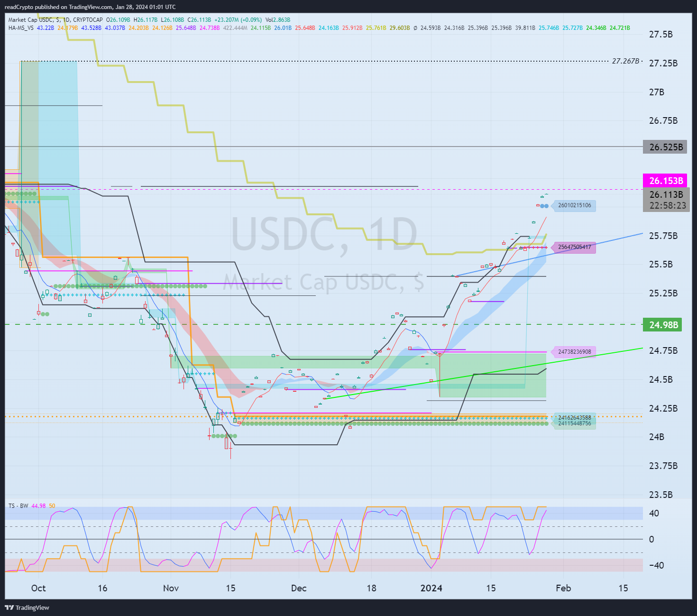The width and height of the screenshot is (697, 616).
Task: Click the HA-MS_VS value 29.603B
Action: coord(400,28)
